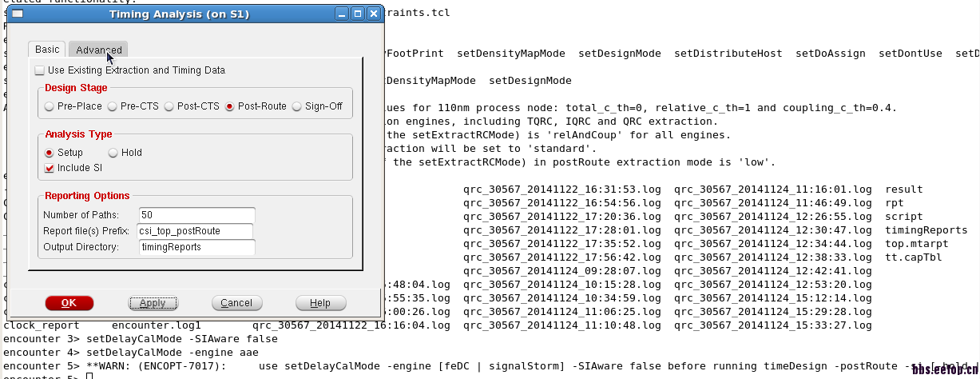This screenshot has height=379, width=980.
Task: Close the Timing Analysis dialog
Action: (373, 14)
